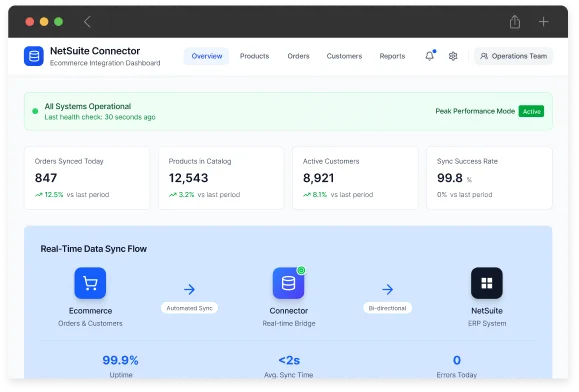579x392 pixels.
Task: Open the Sync Success Rate card
Action: [x=489, y=178]
